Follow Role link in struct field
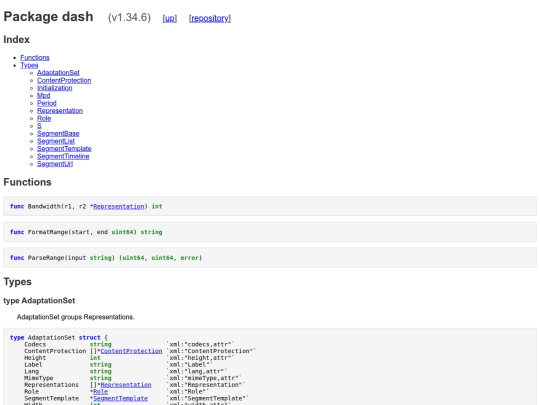The image size is (540, 405). (100, 392)
